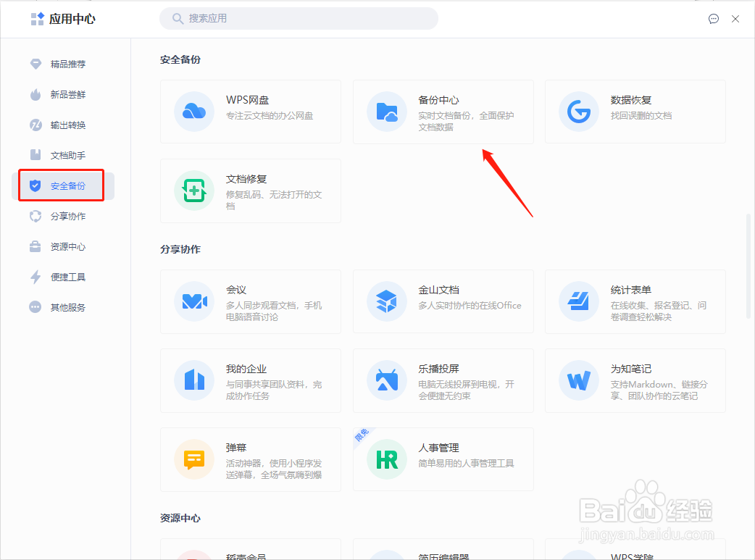Open the 人事管理 HR icon
This screenshot has width=755, height=560.
pos(387,459)
